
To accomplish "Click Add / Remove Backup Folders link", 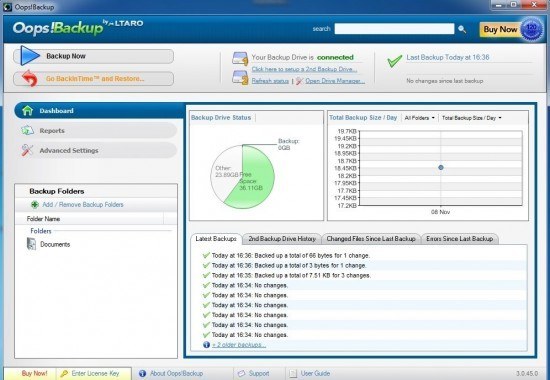I will click(83, 205).
